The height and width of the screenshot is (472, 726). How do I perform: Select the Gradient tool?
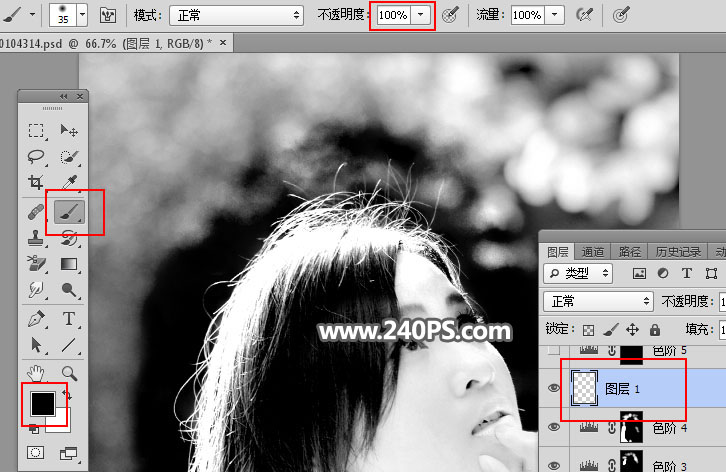[69, 264]
